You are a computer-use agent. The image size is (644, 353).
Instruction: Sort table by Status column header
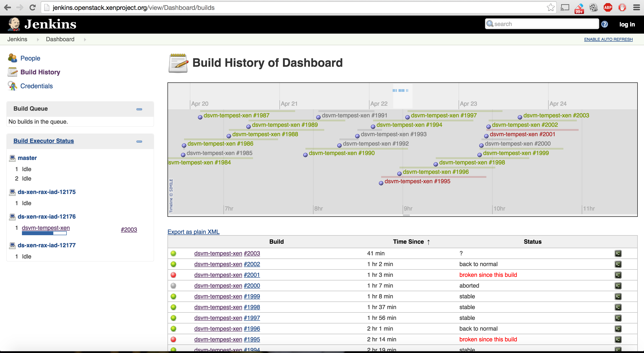point(532,241)
